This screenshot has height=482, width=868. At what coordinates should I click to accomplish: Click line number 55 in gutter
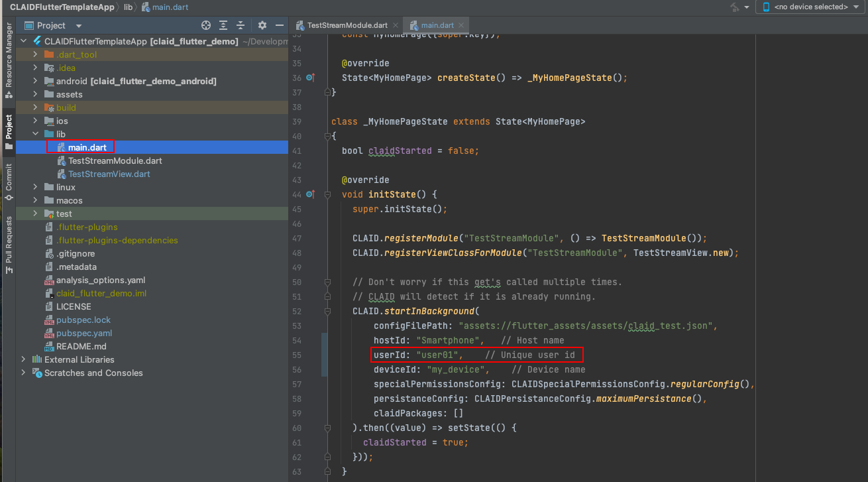(296, 355)
